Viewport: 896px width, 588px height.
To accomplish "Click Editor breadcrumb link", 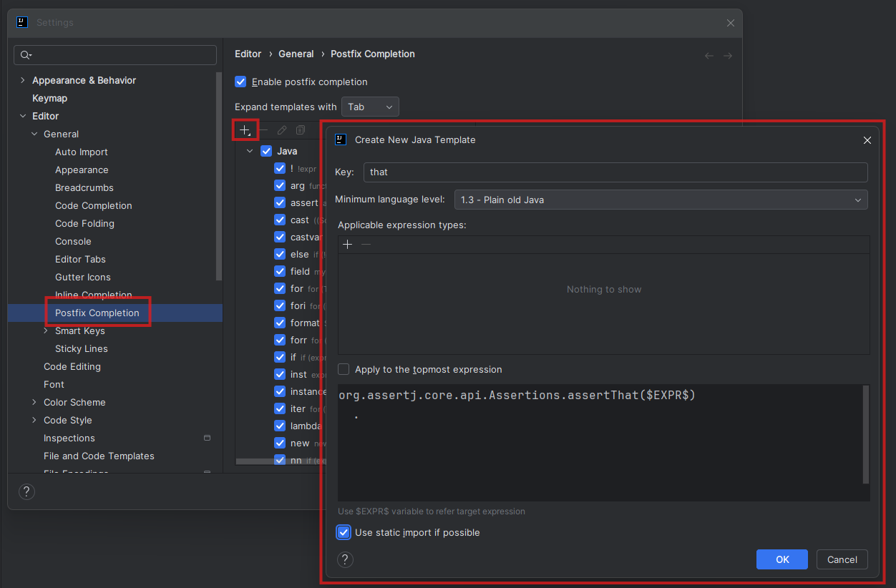I will [248, 54].
